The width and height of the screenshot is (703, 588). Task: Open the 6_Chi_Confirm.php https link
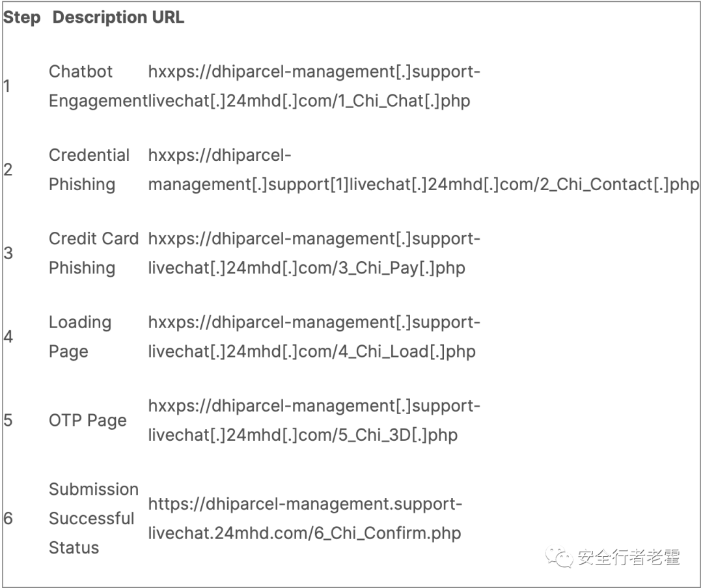pyautogui.click(x=305, y=518)
